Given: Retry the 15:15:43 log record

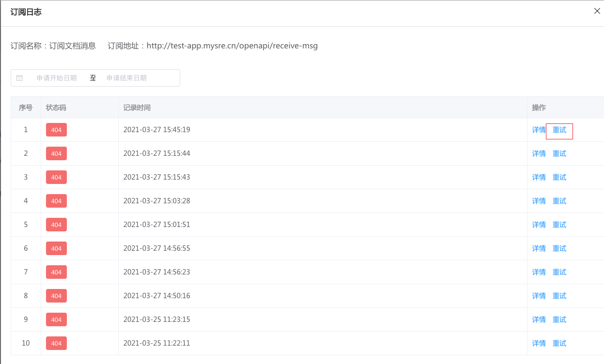Looking at the screenshot, I should coord(559,177).
